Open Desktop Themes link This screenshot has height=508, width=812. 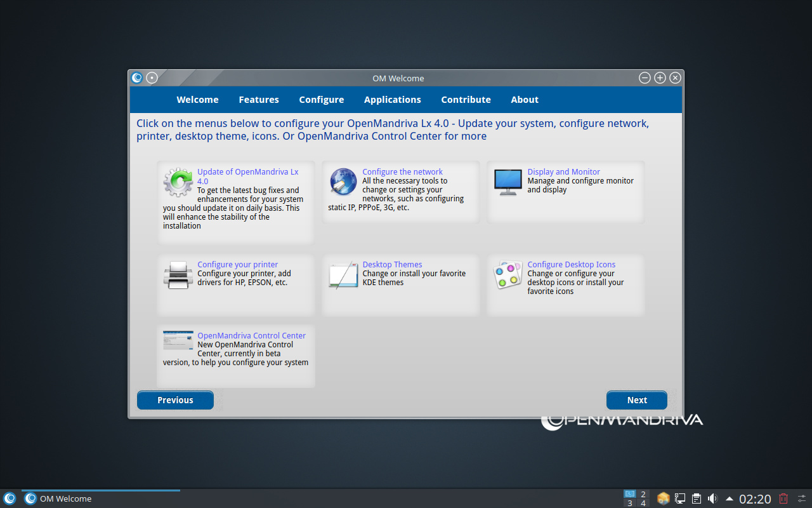393,265
